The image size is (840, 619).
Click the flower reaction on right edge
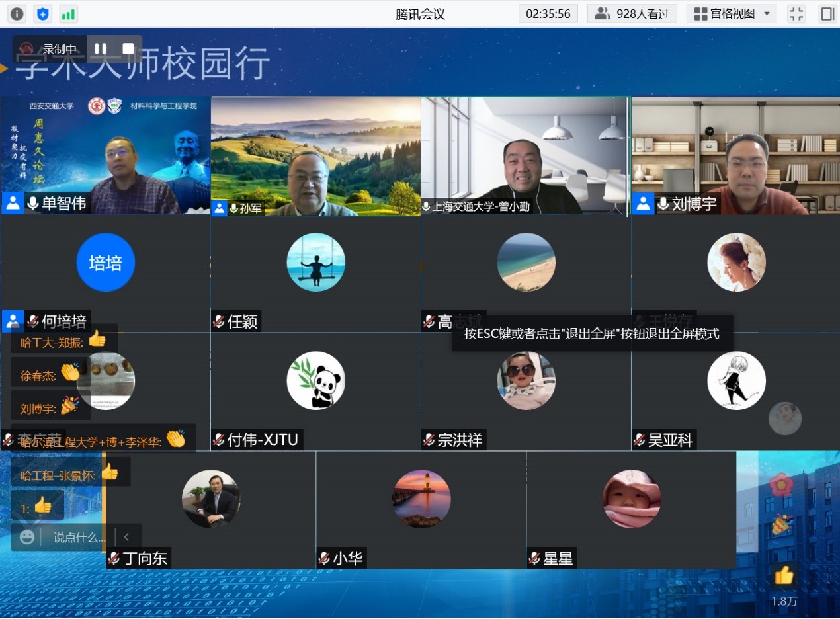pos(781,484)
